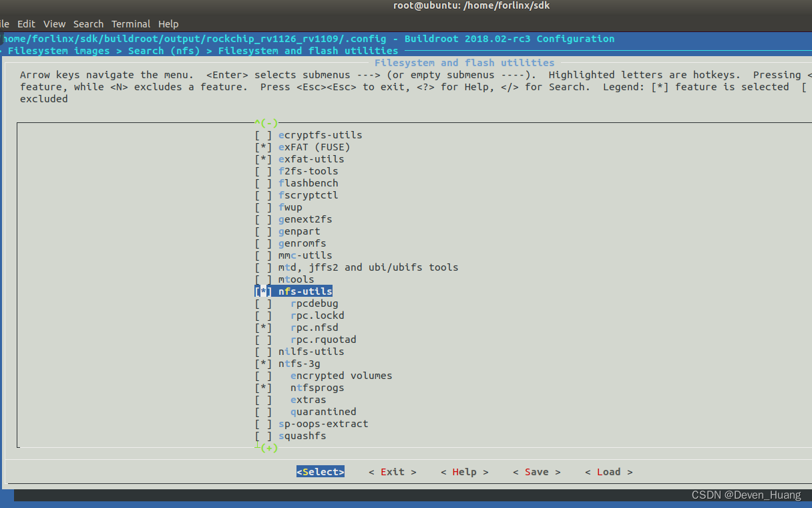This screenshot has height=508, width=812.
Task: Open the Help menu in menu bar
Action: point(169,23)
